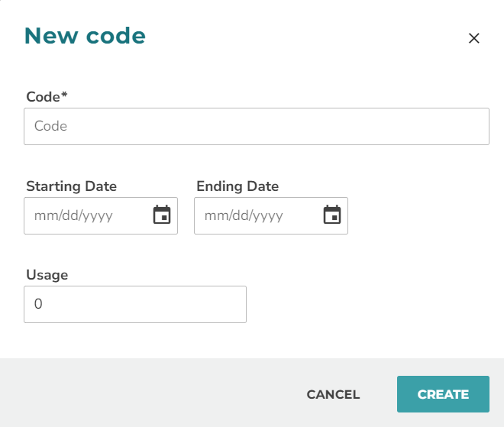Screen dimensions: 504x427
Task: Open the Starting Date calendar picker
Action: click(x=162, y=215)
